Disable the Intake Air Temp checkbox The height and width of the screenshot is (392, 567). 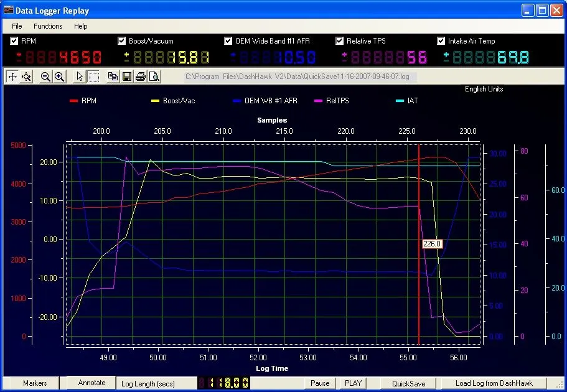point(441,41)
